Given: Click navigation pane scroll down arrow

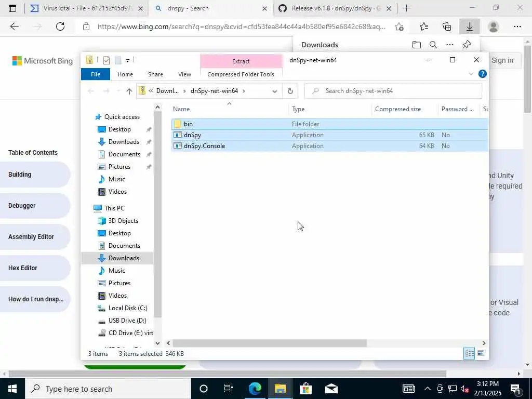Looking at the screenshot, I should [x=157, y=343].
